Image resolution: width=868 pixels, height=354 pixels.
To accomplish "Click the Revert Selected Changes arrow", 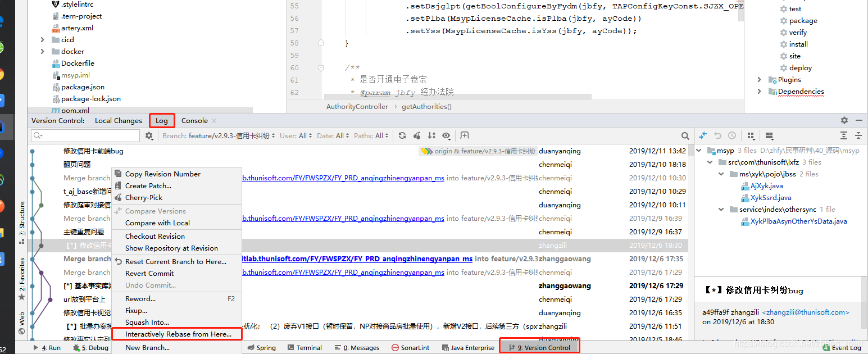I will pyautogui.click(x=717, y=135).
